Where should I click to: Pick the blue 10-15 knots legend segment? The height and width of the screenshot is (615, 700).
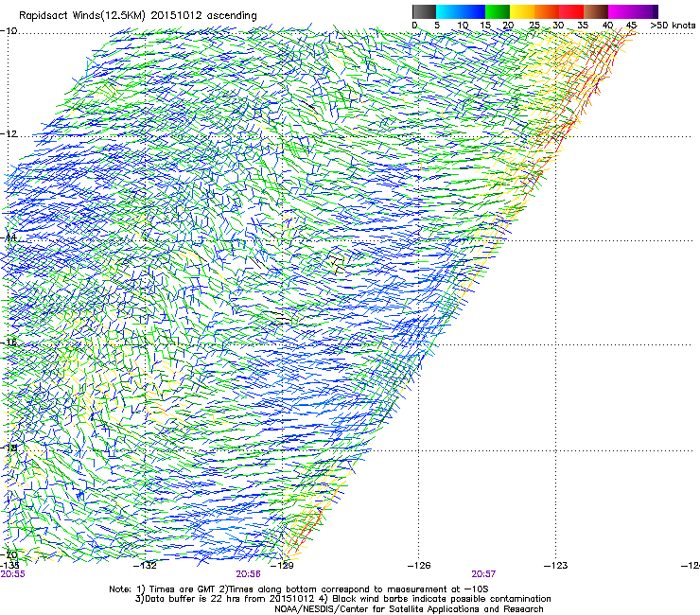point(473,11)
